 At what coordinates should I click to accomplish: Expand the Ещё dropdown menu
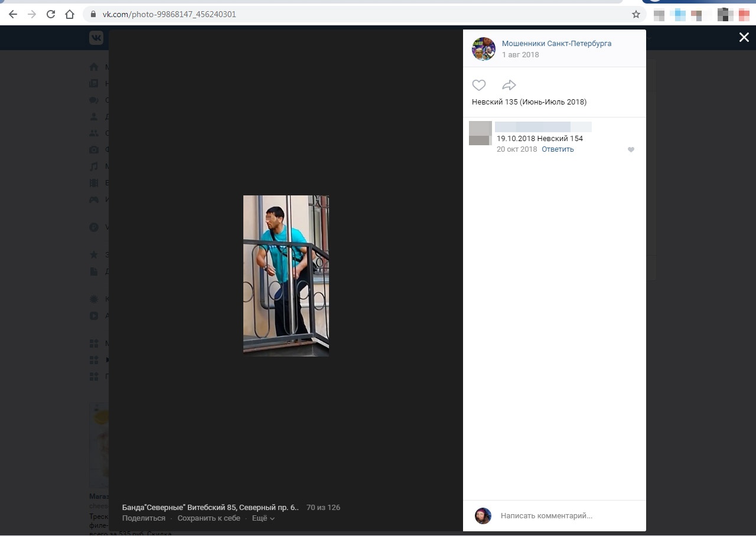click(x=263, y=518)
